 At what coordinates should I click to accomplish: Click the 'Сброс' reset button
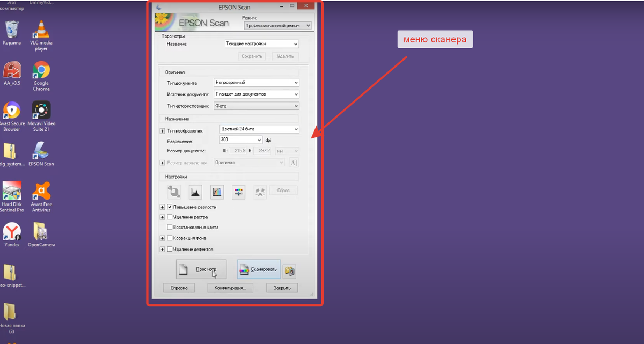[283, 191]
